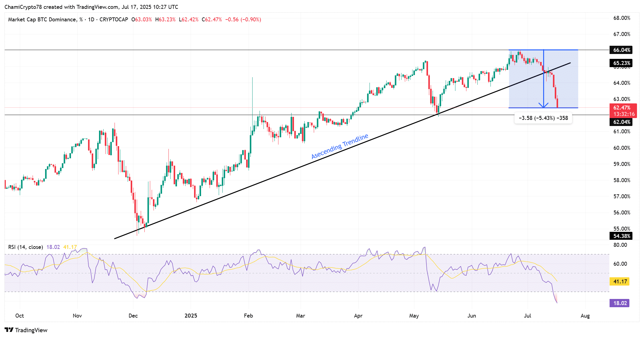The height and width of the screenshot is (338, 644).
Task: Click the Feb date axis label
Action: click(248, 316)
